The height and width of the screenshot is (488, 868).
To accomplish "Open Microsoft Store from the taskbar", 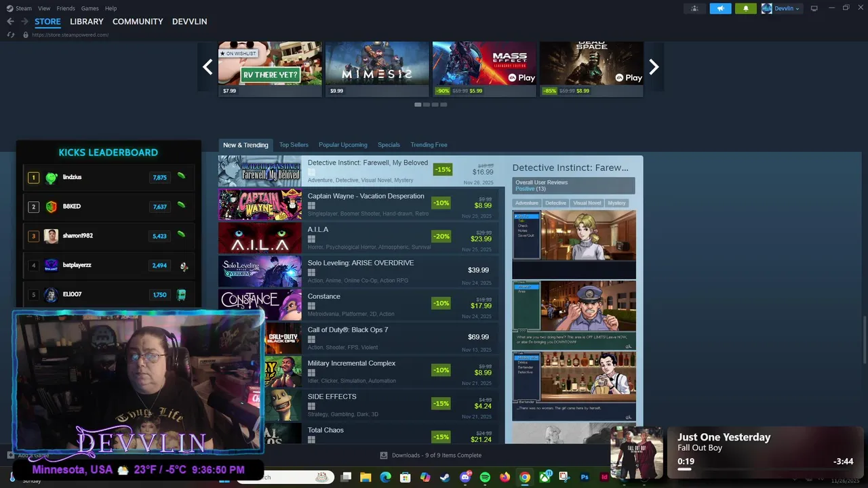I will click(405, 477).
